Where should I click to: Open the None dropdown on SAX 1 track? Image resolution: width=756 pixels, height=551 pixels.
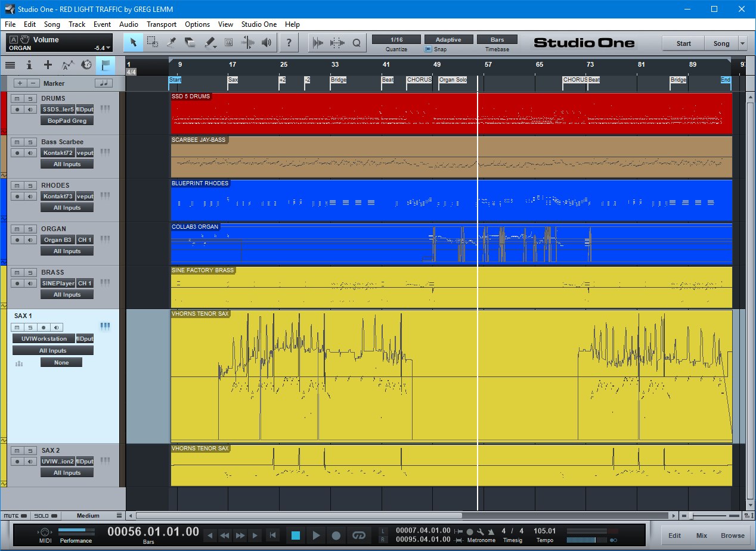click(61, 362)
